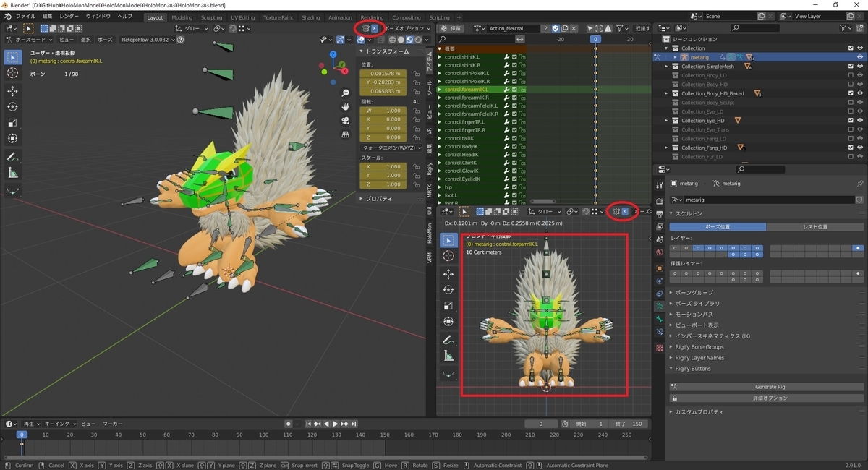Switch to the Modeling workspace tab

pyautogui.click(x=182, y=17)
